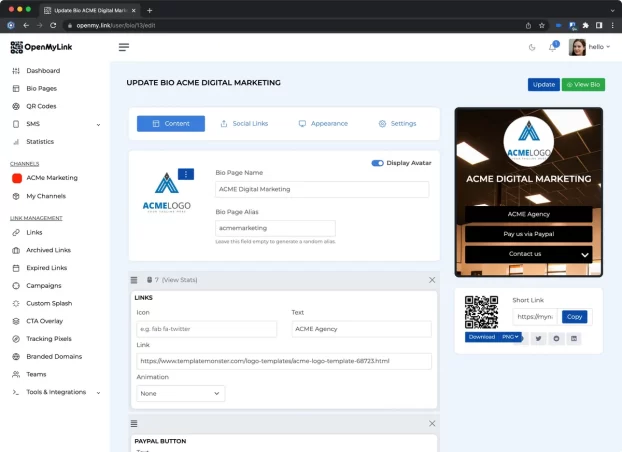Image resolution: width=622 pixels, height=452 pixels.
Task: Open Branded Domains page
Action: click(x=54, y=357)
